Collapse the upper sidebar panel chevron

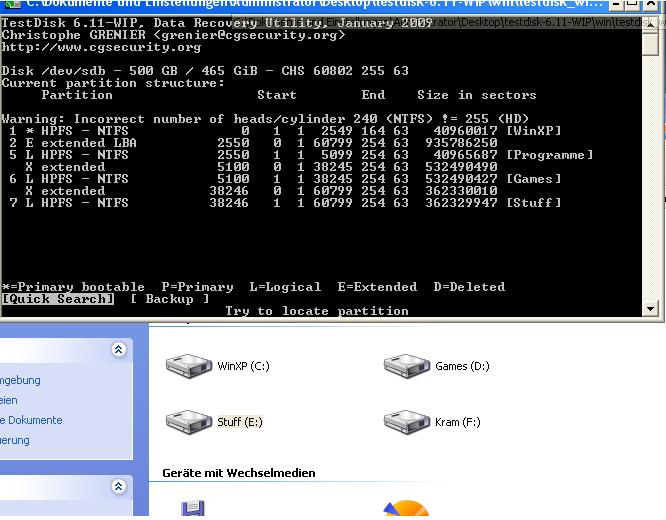coord(119,349)
